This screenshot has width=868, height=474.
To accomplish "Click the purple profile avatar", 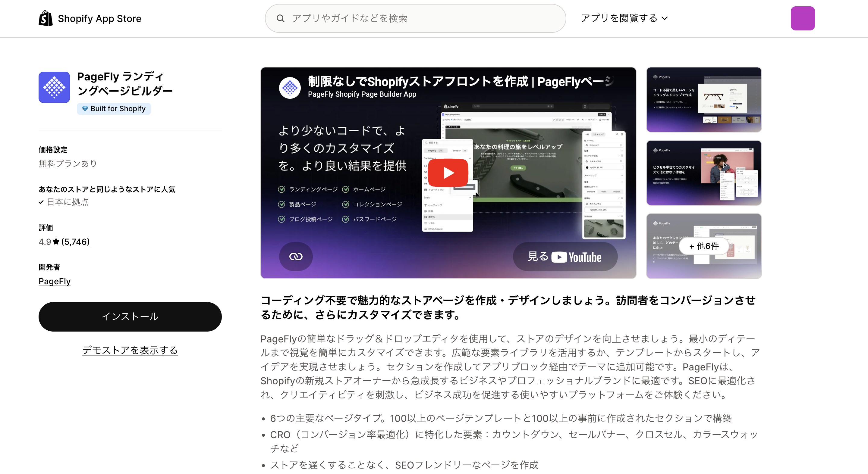I will 803,18.
